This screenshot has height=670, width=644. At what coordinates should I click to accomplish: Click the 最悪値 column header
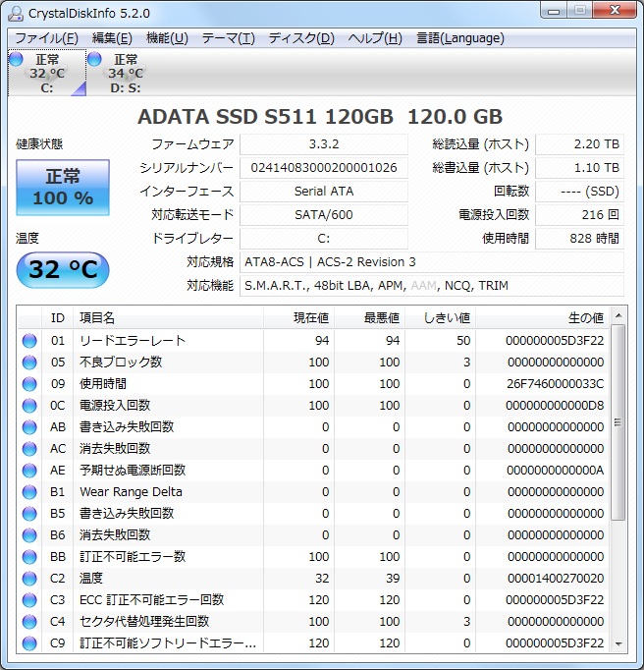tap(370, 318)
